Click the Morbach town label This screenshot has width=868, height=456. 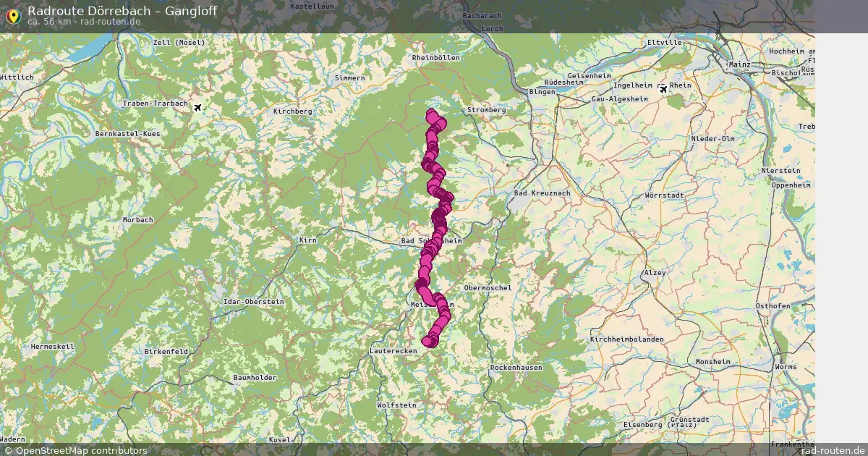pyautogui.click(x=138, y=219)
